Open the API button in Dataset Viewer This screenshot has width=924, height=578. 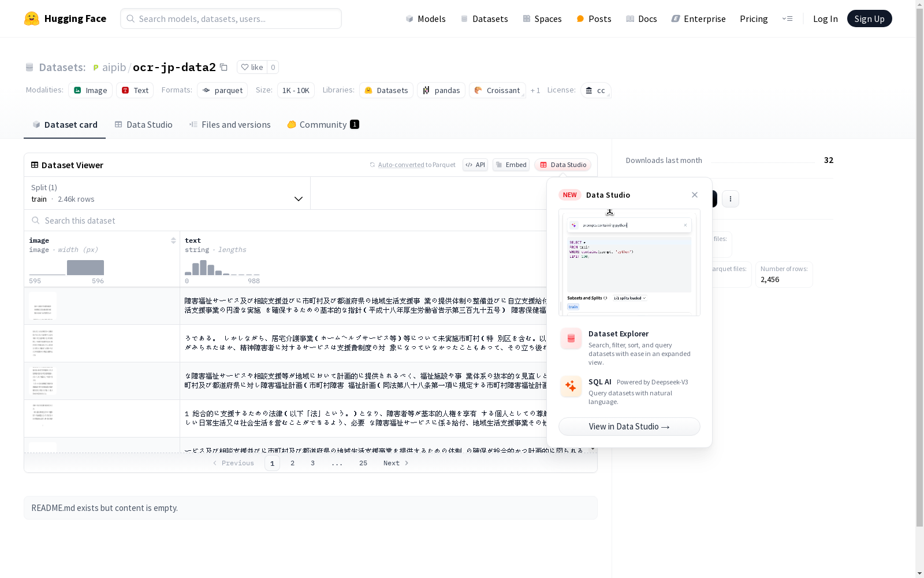[x=475, y=165]
